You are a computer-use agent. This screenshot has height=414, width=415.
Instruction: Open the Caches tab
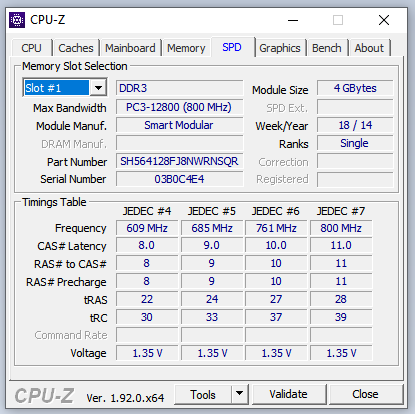coord(76,48)
